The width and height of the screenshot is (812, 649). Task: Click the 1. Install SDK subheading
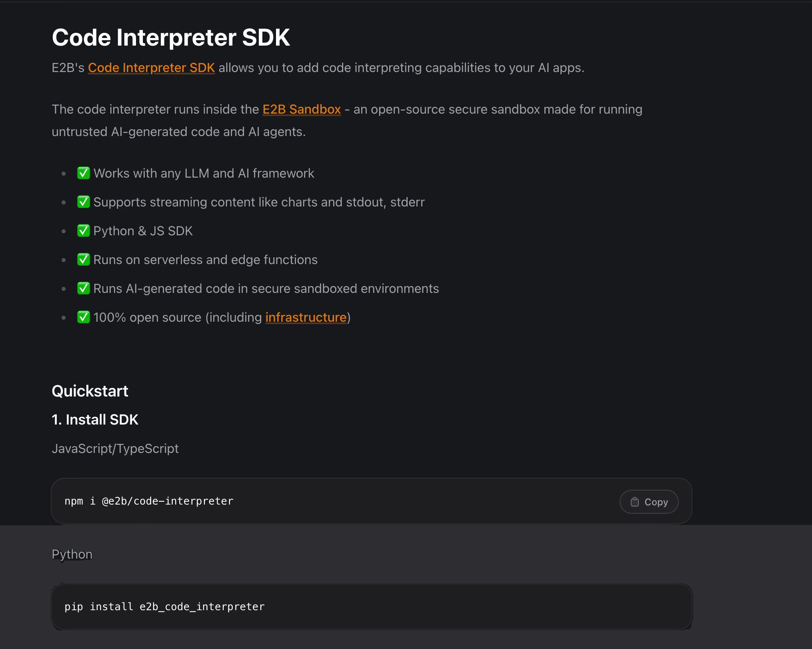pos(95,420)
